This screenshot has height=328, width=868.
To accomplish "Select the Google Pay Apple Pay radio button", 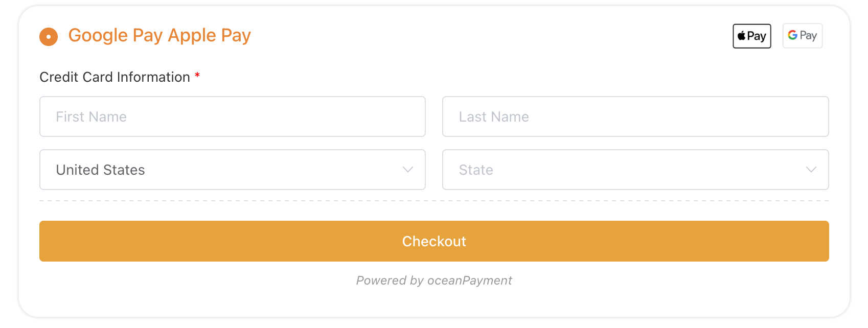I will (49, 37).
